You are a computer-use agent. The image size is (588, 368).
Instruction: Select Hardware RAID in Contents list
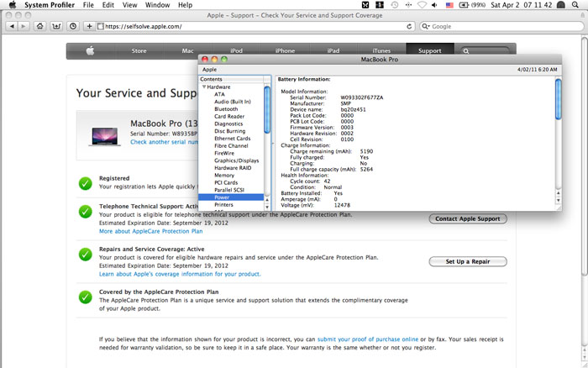tap(233, 168)
